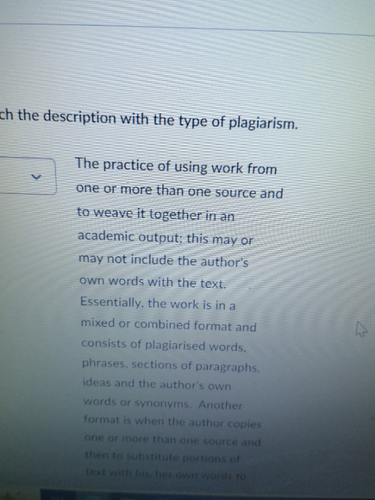Select the line 'own words with the text.'
375x500 pixels.
pyautogui.click(x=153, y=282)
